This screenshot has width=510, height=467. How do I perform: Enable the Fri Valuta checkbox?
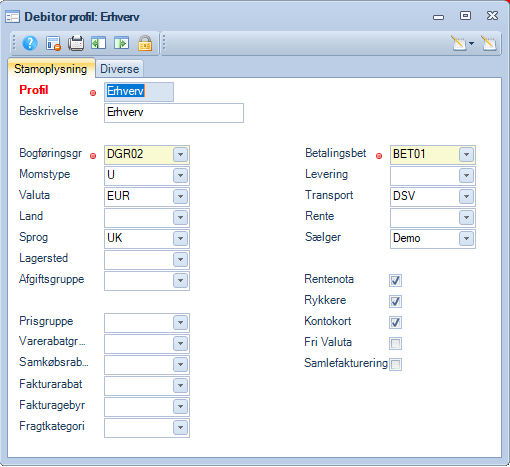tap(395, 343)
